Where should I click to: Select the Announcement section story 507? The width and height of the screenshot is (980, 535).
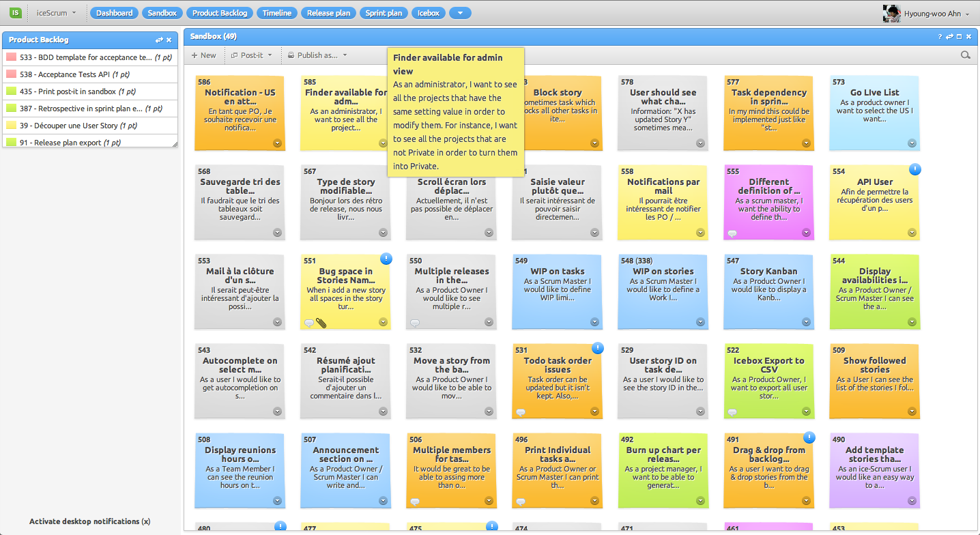(x=345, y=470)
